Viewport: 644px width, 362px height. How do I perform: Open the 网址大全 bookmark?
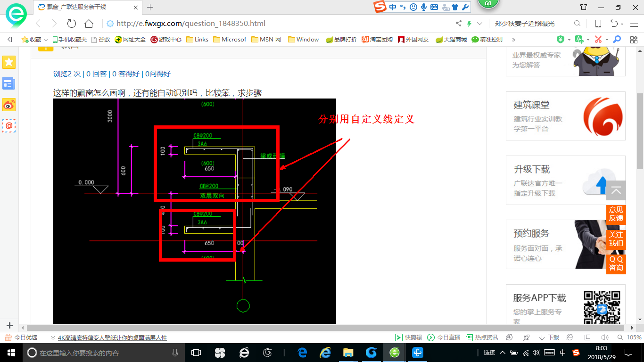click(131, 40)
